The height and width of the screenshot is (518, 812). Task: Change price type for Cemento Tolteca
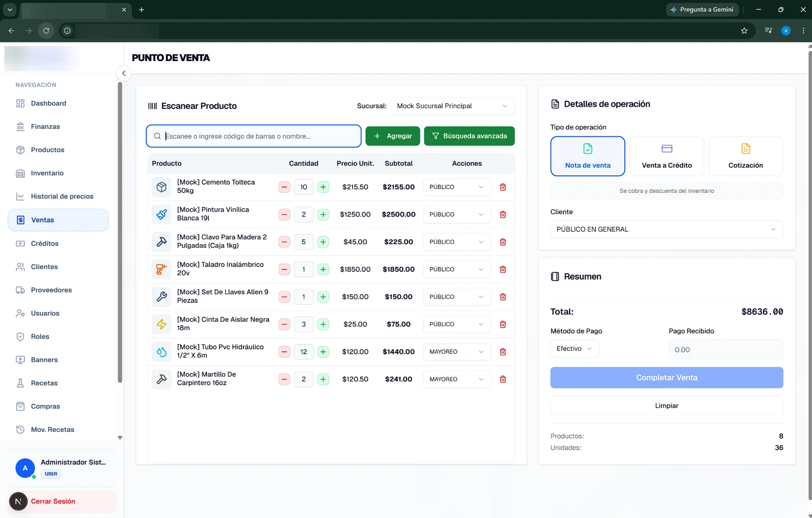tap(457, 187)
